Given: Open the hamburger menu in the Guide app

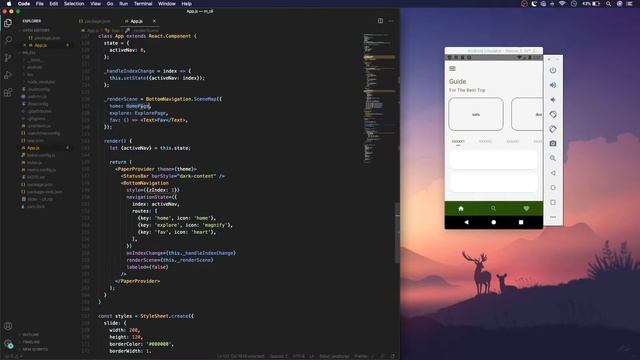Looking at the screenshot, I should [x=452, y=68].
